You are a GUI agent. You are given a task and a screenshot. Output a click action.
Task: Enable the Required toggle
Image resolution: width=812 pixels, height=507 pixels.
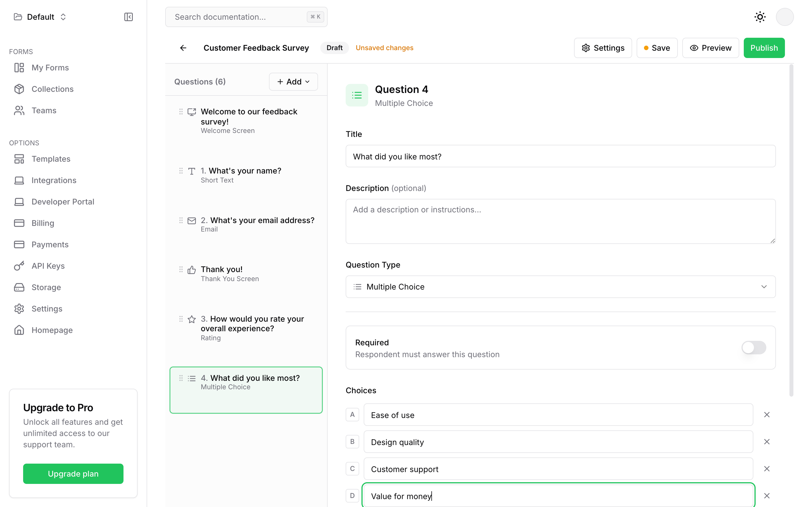(x=753, y=348)
